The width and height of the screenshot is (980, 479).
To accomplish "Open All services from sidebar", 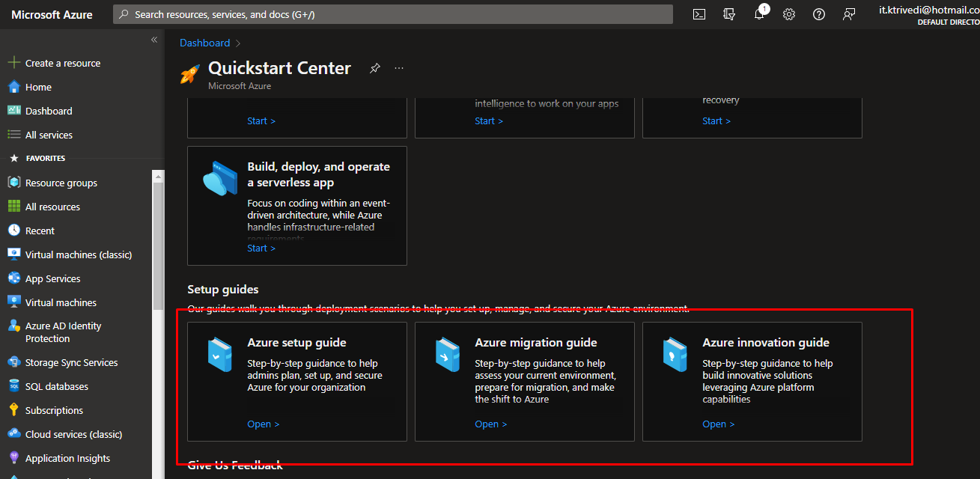I will 49,135.
